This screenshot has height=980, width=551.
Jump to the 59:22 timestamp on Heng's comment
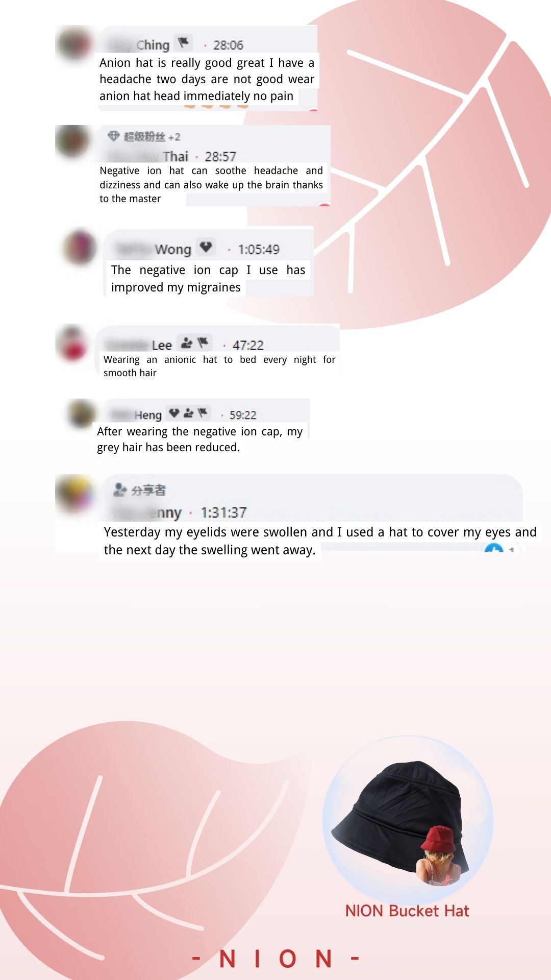[242, 415]
